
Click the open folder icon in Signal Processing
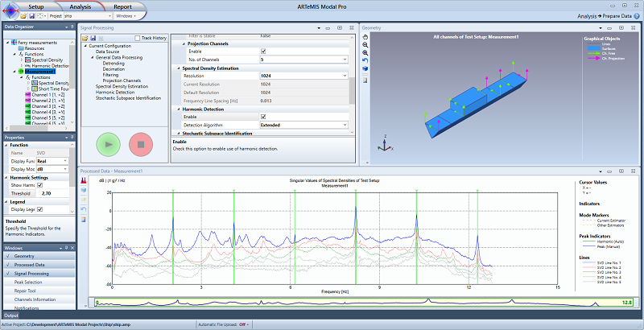click(84, 37)
